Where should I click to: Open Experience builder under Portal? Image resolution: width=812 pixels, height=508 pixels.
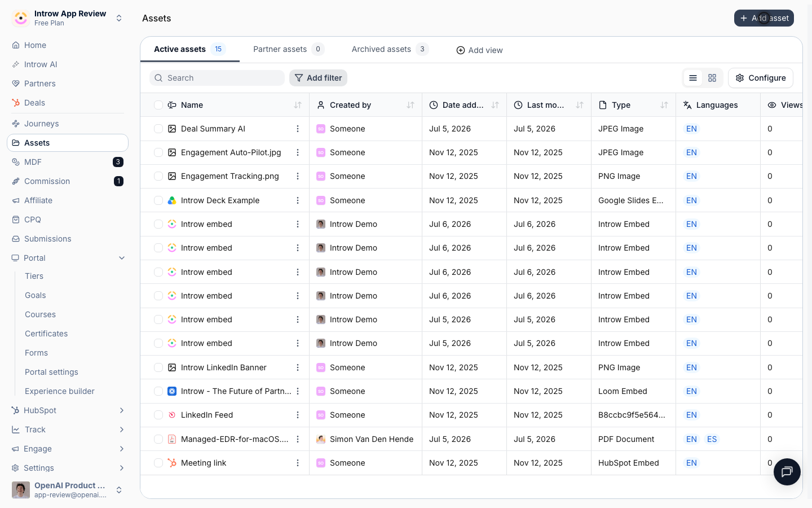pos(60,391)
